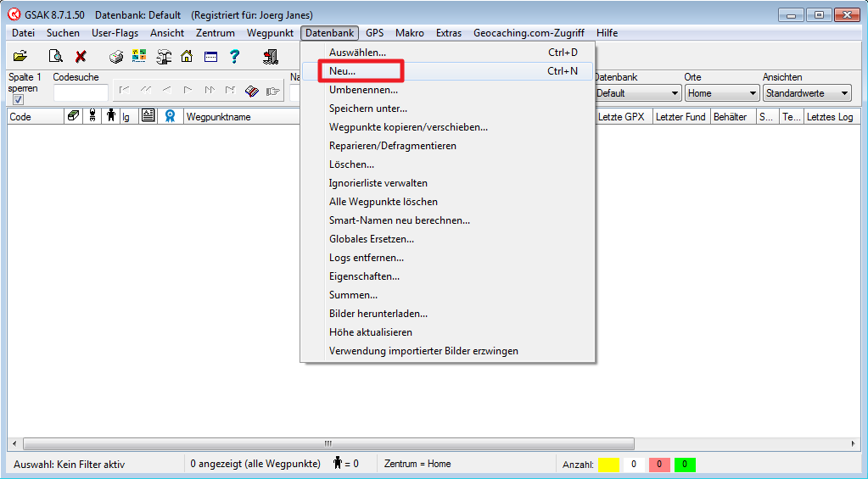Open the Extras menu

(449, 32)
